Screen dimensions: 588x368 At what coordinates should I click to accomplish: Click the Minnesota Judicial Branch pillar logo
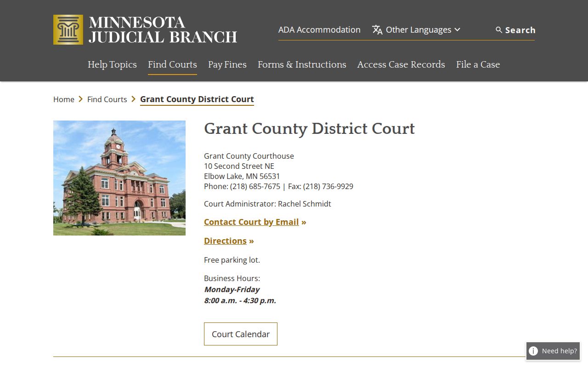click(68, 29)
